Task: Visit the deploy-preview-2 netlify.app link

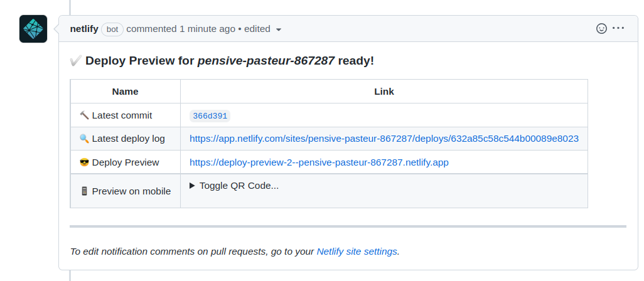Action: pos(319,162)
